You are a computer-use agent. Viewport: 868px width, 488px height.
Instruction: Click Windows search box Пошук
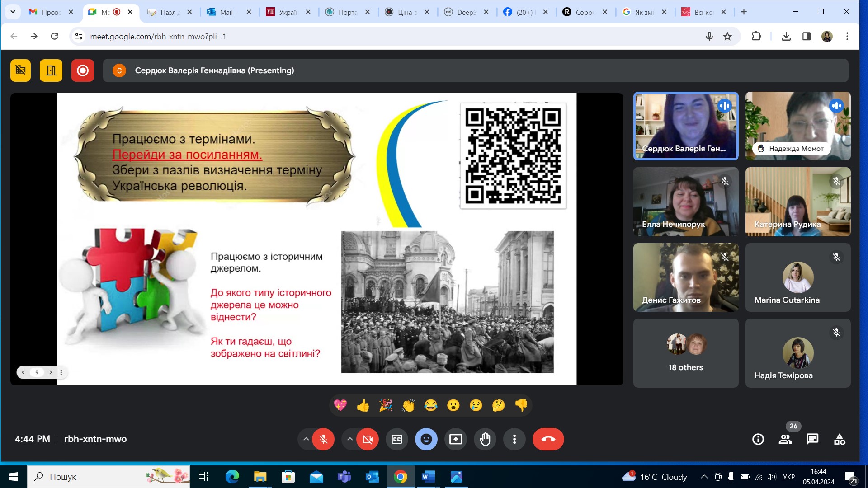coord(108,477)
